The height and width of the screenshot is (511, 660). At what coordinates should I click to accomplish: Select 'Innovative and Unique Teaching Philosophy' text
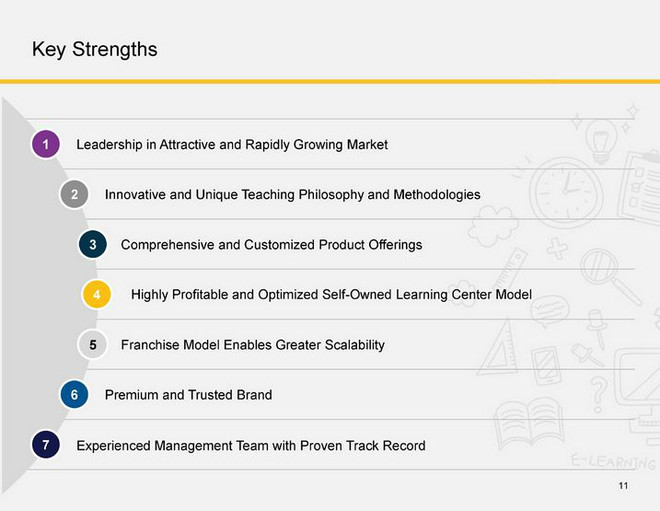click(234, 194)
